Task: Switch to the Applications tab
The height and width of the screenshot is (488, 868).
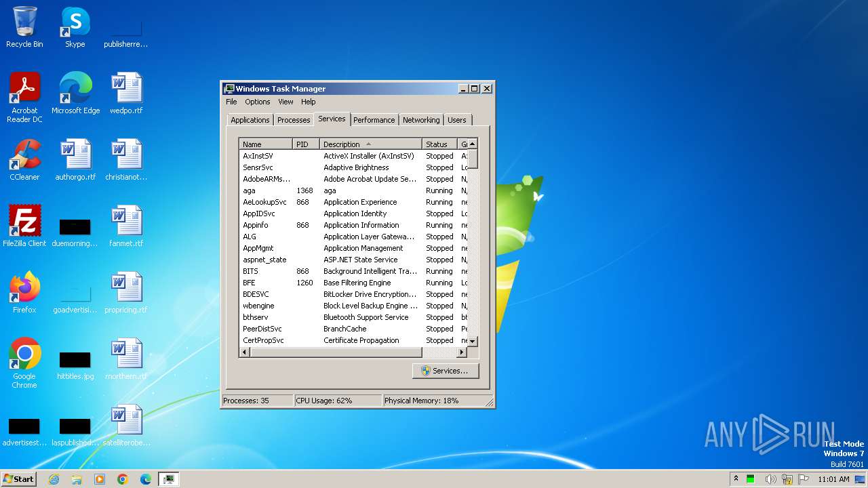Action: click(250, 120)
